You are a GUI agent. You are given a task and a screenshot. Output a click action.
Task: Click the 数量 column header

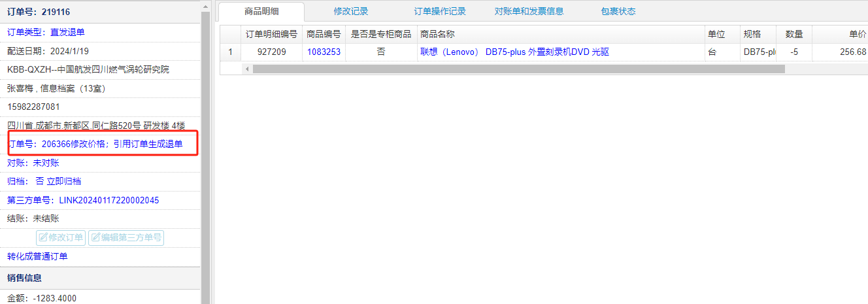pyautogui.click(x=794, y=34)
